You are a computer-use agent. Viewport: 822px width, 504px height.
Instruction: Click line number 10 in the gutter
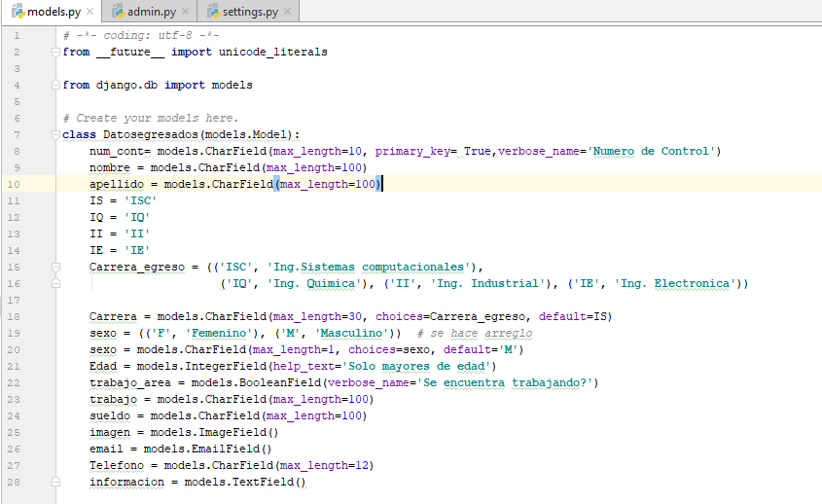click(x=14, y=184)
